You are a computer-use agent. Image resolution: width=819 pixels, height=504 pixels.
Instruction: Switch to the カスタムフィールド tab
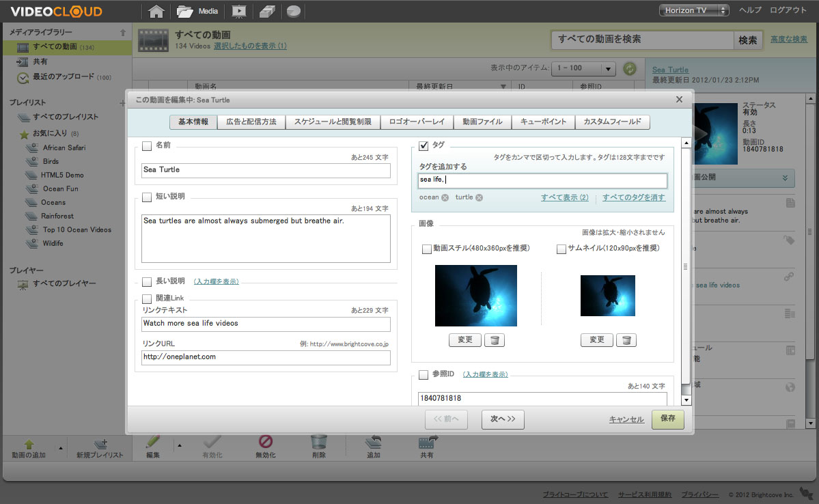pyautogui.click(x=612, y=122)
